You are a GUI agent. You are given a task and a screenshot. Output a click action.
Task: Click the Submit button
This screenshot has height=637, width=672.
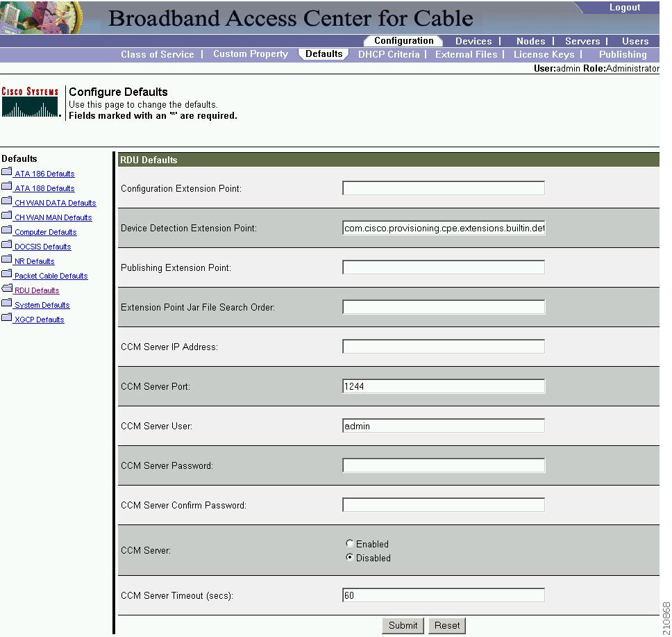403,625
